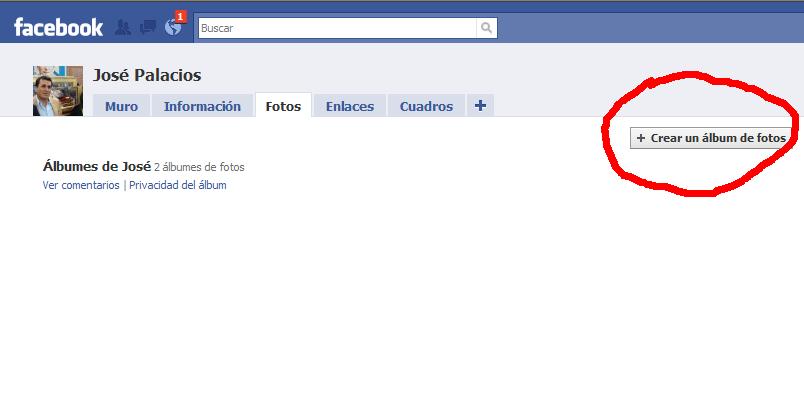Open the Cuadros tab
Viewport: 804px width, 415px height.
426,106
